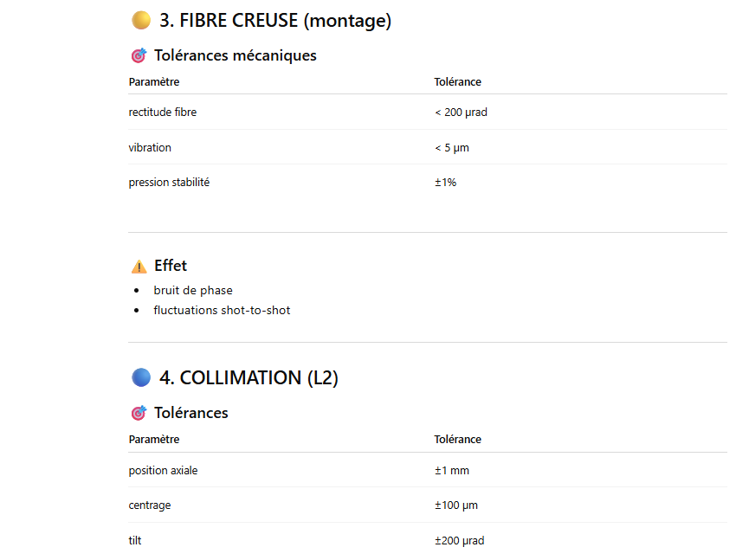Click the yellow circle icon beside FIBRE CREUSE
The image size is (749, 560).
point(141,20)
